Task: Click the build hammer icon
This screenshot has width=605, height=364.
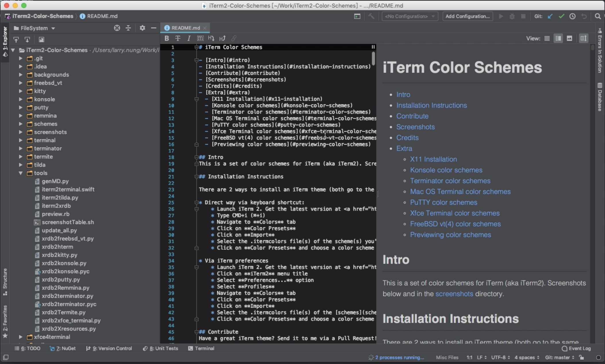Action: click(x=371, y=16)
